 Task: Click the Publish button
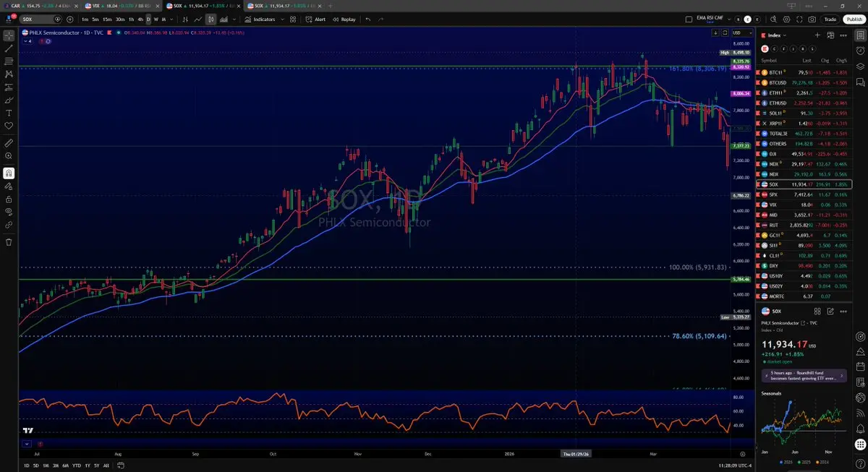pyautogui.click(x=854, y=19)
